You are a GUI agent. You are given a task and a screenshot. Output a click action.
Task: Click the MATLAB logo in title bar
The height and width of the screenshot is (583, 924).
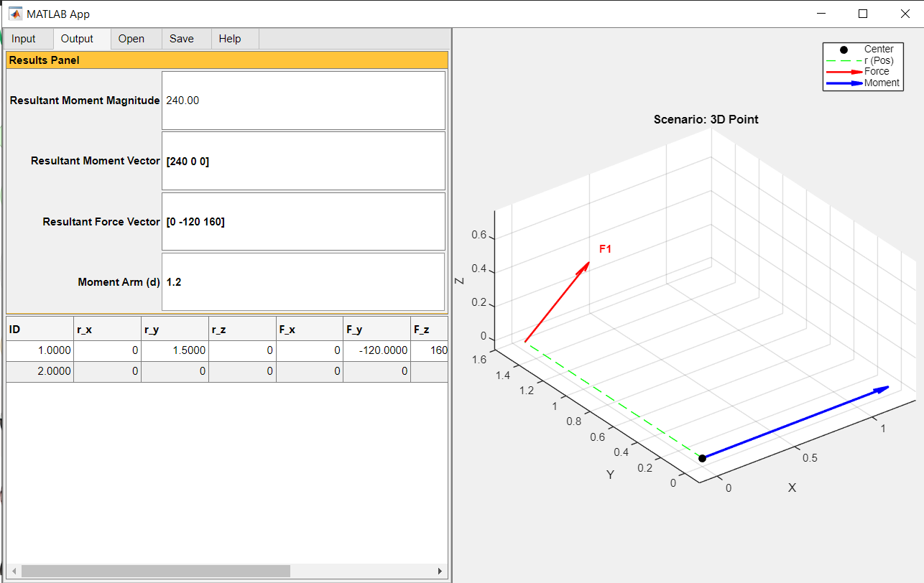click(15, 14)
